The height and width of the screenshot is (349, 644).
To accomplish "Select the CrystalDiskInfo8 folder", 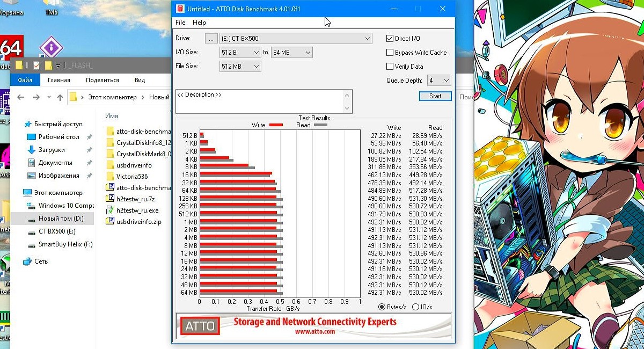I will click(x=138, y=142).
